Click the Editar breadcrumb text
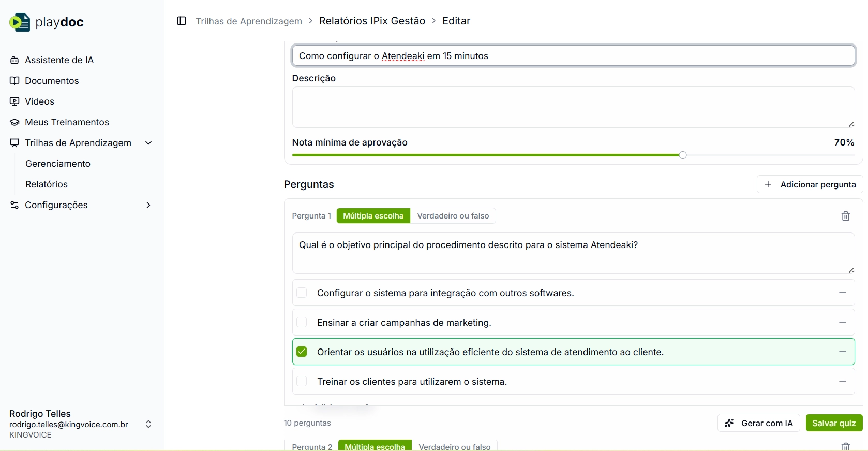This screenshot has height=451, width=868. [456, 21]
